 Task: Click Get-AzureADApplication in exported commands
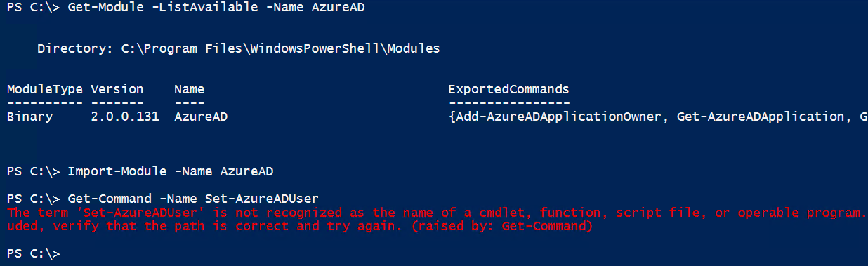click(x=759, y=117)
